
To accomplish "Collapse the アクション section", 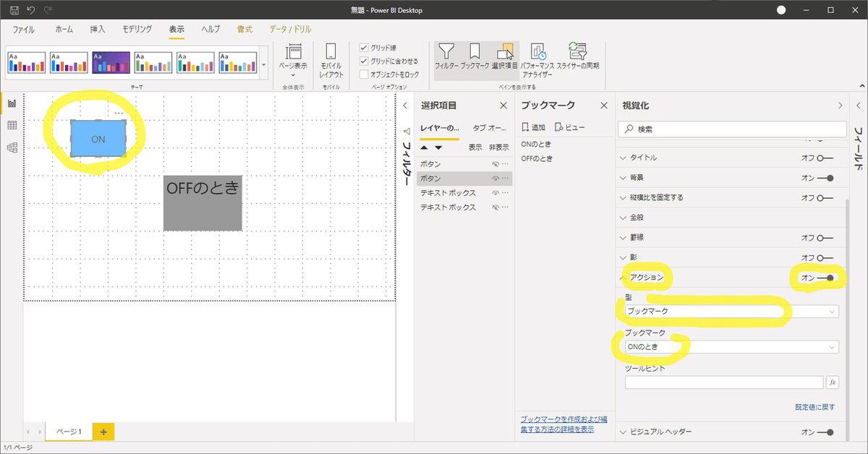I will [x=624, y=278].
